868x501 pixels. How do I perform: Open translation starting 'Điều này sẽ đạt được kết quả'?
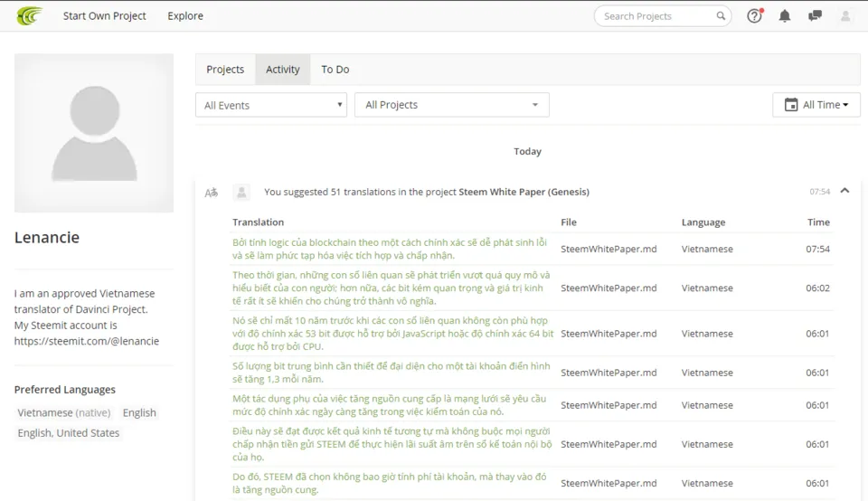tap(392, 444)
